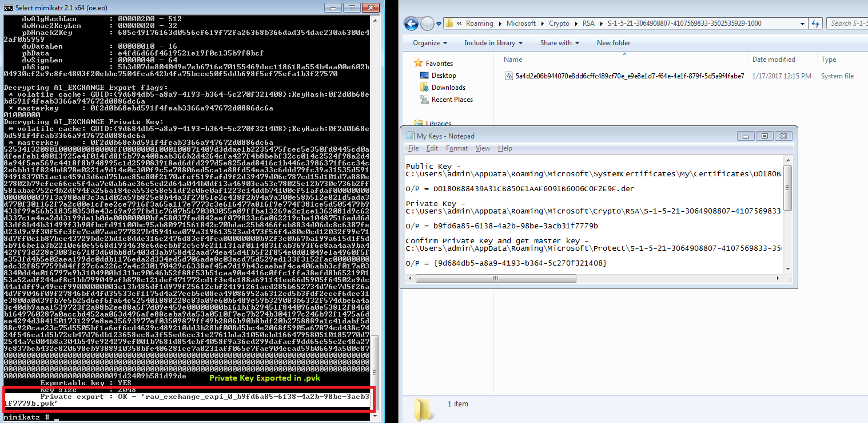
Task: Create a New folder from Explorer toolbar
Action: (x=614, y=43)
